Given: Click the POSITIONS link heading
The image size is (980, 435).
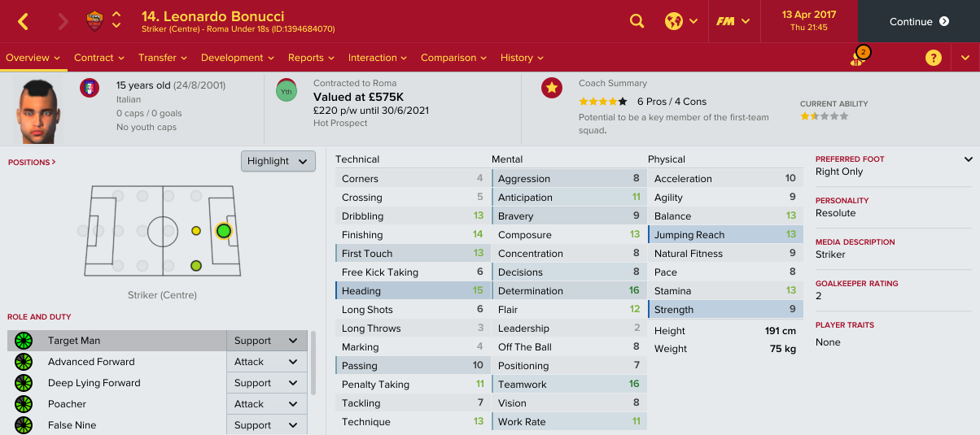Looking at the screenshot, I should [32, 163].
